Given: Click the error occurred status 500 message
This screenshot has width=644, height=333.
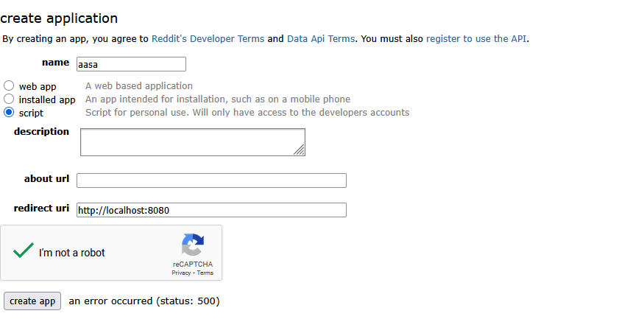Looking at the screenshot, I should coord(144,301).
